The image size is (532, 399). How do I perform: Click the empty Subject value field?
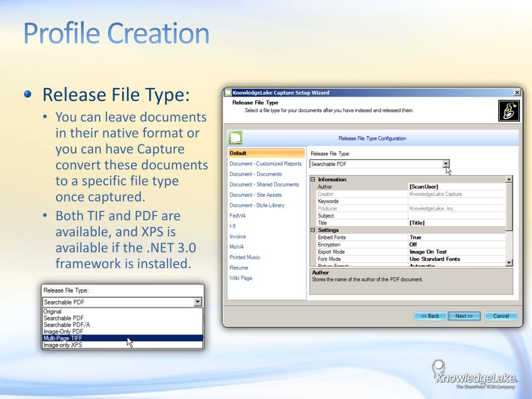(457, 216)
